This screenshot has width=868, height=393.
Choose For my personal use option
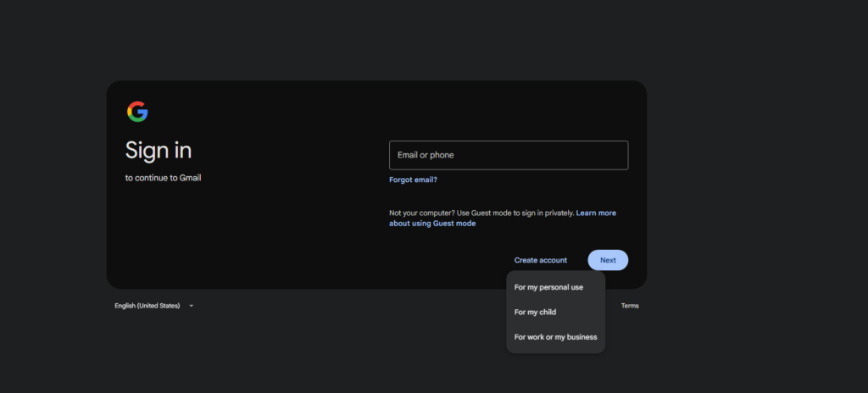556,287
